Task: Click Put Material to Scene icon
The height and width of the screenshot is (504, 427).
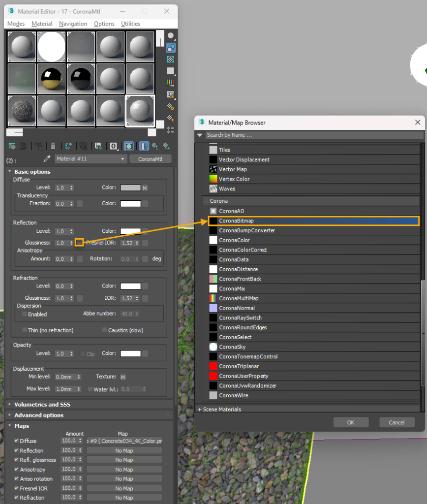Action: click(23, 146)
